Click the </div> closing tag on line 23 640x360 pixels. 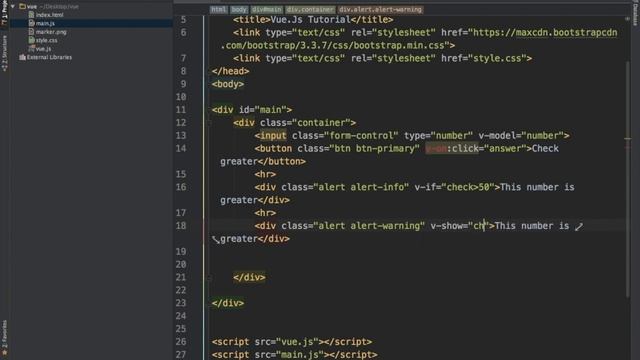point(228,303)
